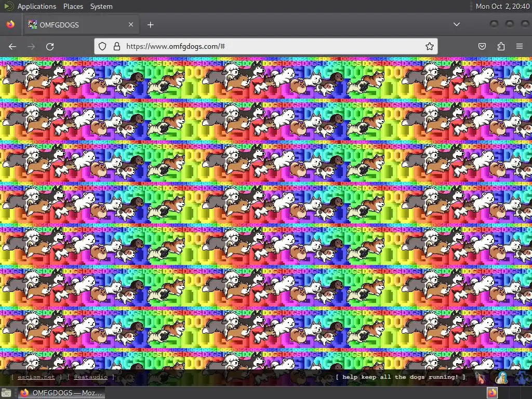
Task: Bookmark this page with the star
Action: coord(430,46)
